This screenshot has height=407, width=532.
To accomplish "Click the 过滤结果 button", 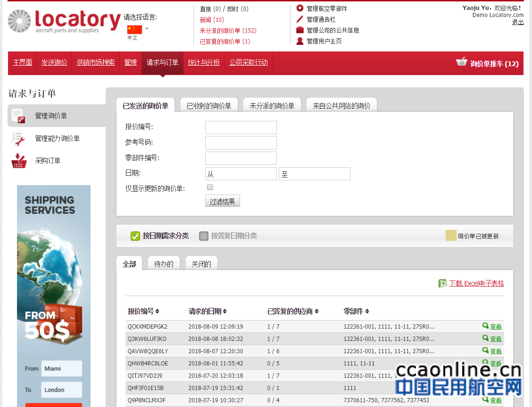I will click(222, 201).
